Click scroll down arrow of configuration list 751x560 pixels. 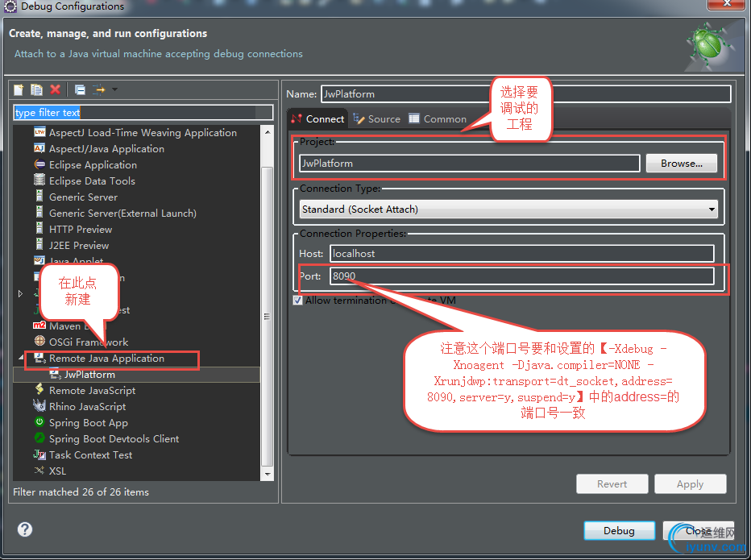coord(268,475)
